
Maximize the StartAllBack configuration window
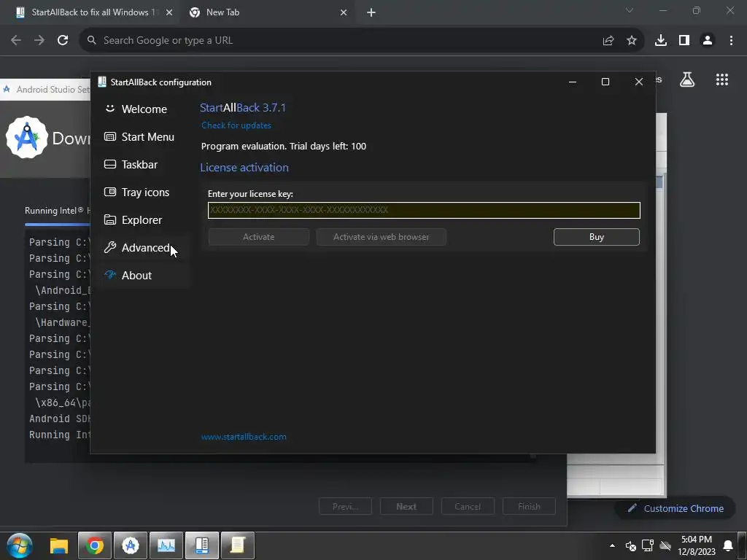click(x=605, y=82)
